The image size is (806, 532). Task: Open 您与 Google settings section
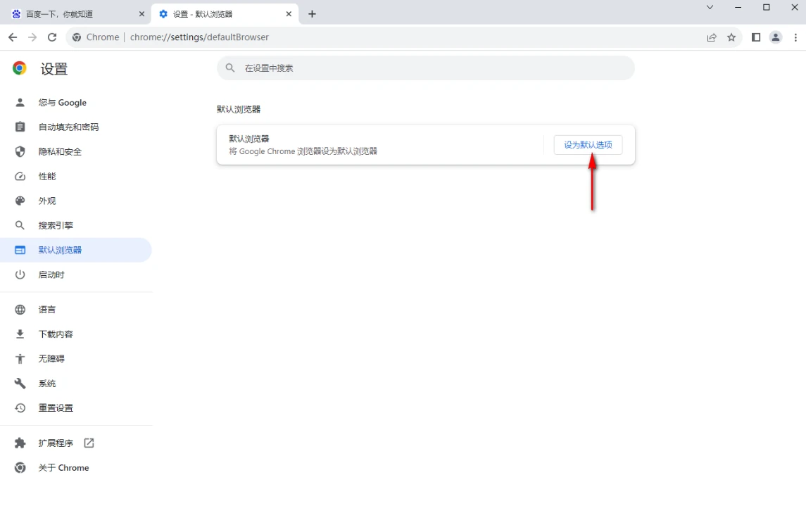pyautogui.click(x=75, y=102)
